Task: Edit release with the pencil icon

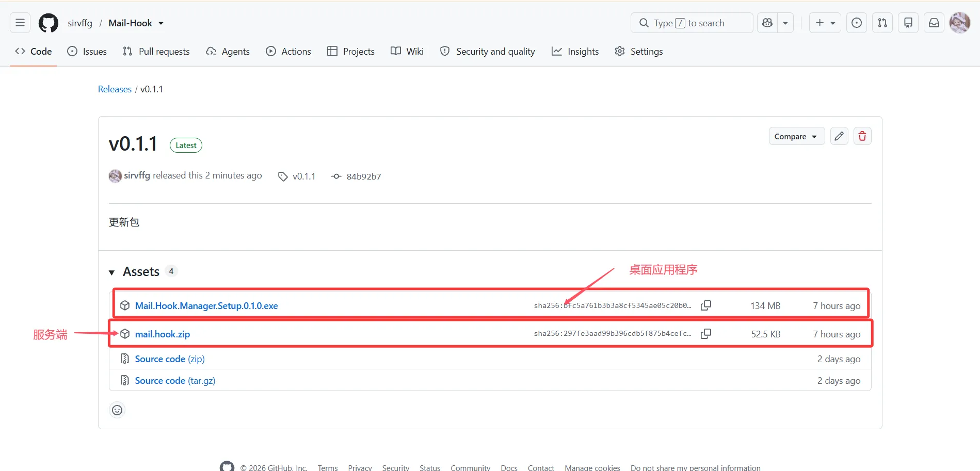Action: click(839, 136)
